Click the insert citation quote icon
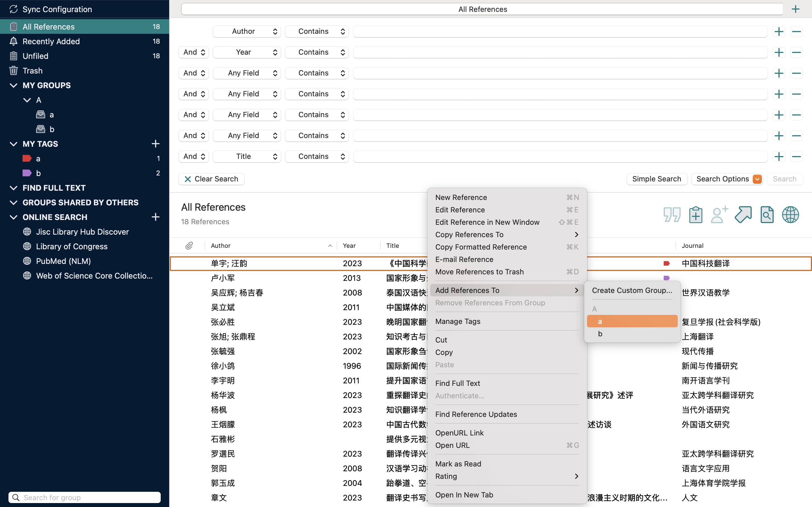This screenshot has height=507, width=812. pyautogui.click(x=672, y=215)
